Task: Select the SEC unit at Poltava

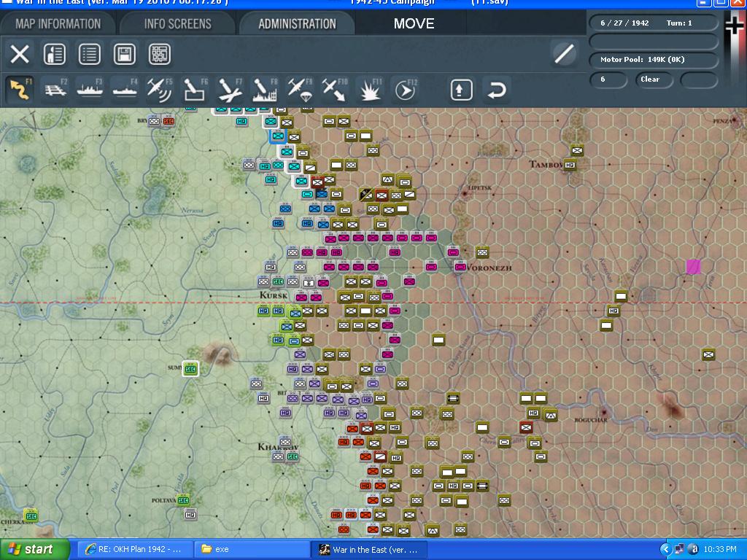Action: [x=183, y=500]
